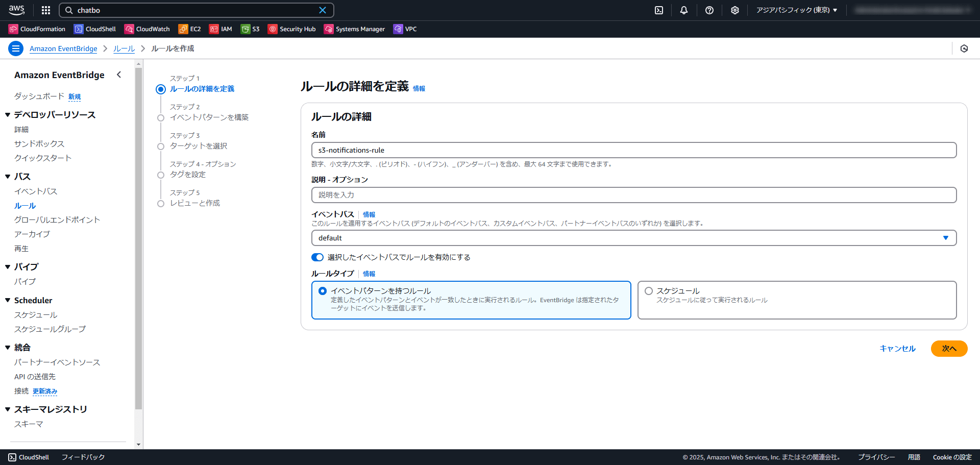Open グローバルエンドポイント in sidebar
The height and width of the screenshot is (465, 980).
click(57, 220)
